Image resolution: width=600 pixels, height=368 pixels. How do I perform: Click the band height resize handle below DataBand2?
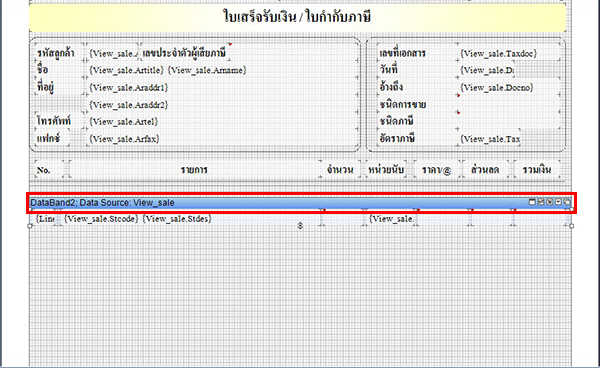[x=300, y=226]
